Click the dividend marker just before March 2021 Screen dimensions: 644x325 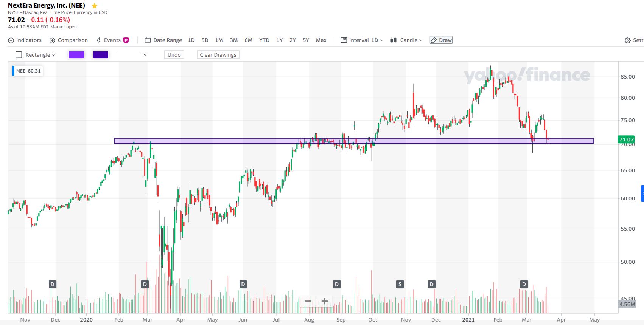click(524, 284)
